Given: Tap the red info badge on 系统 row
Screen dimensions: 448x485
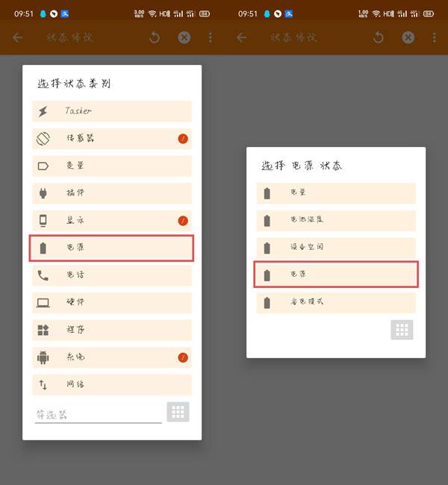Looking at the screenshot, I should point(183,357).
